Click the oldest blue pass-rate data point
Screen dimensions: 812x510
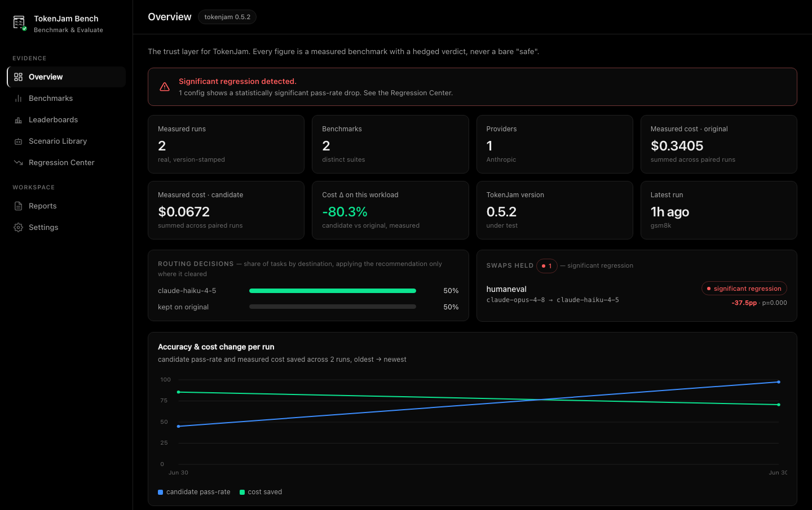click(x=179, y=427)
